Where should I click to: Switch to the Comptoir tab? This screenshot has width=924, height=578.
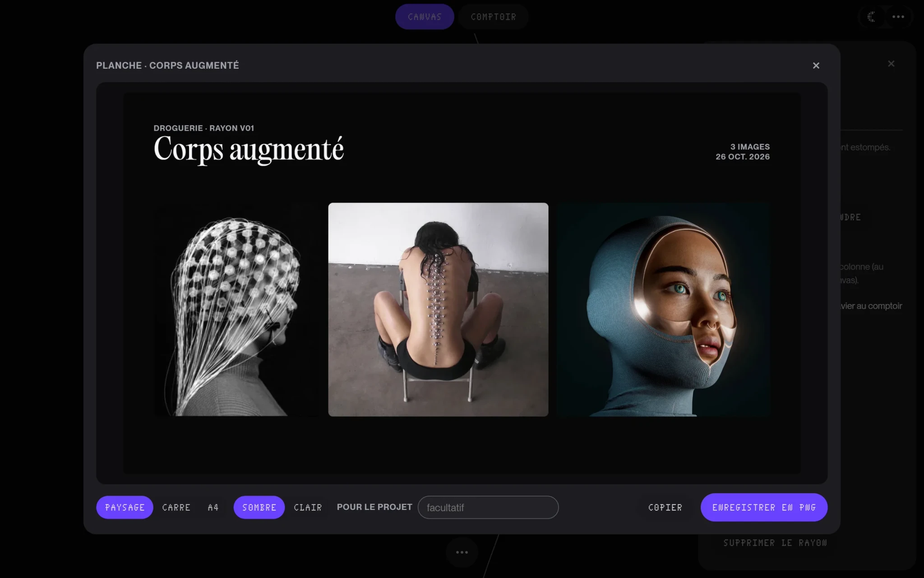493,17
